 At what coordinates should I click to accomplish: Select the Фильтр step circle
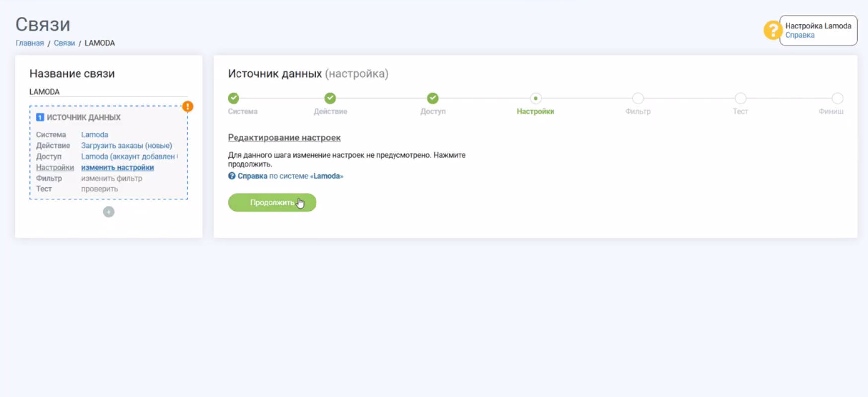pos(638,98)
